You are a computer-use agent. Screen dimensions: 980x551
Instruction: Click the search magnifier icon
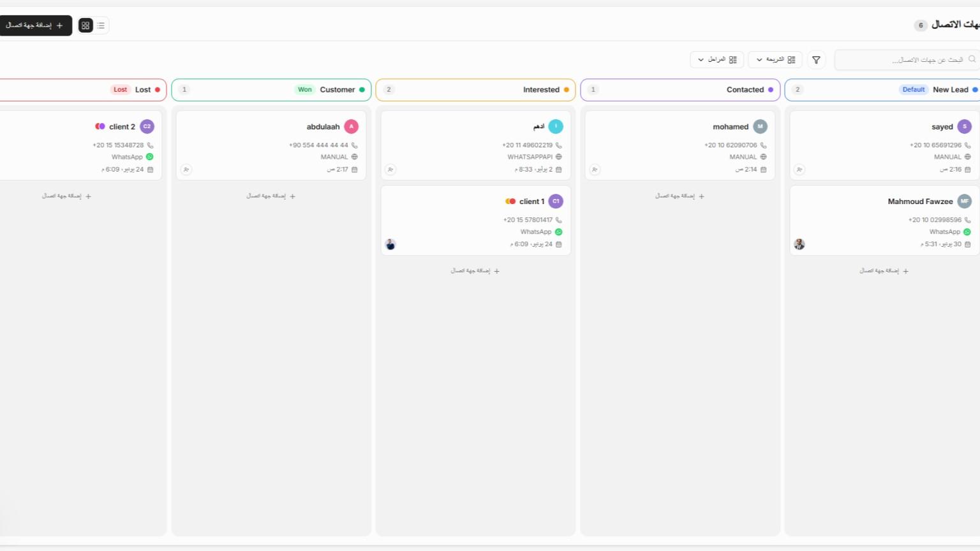(972, 59)
